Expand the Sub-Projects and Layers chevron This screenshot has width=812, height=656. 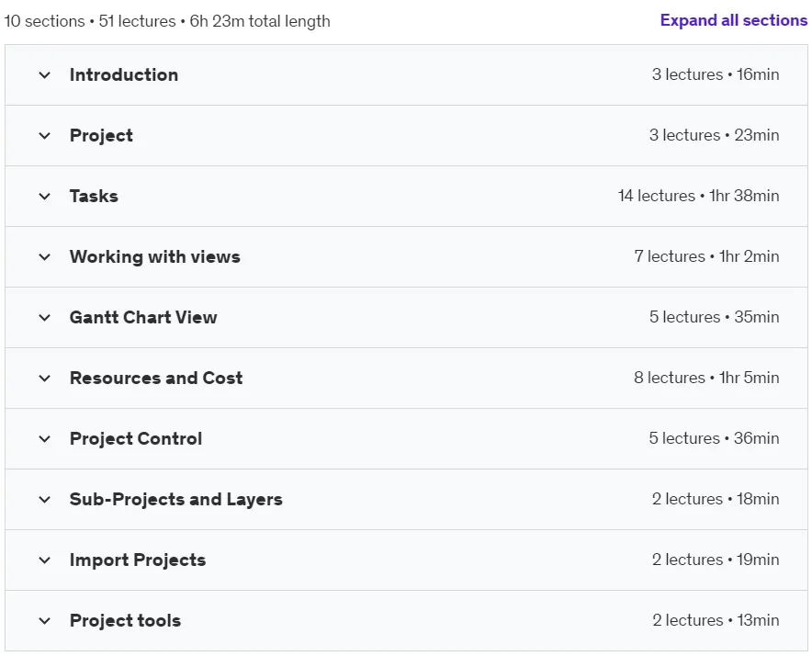click(x=44, y=500)
